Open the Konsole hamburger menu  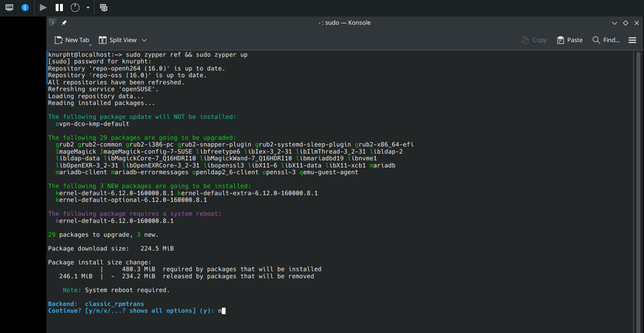pyautogui.click(x=632, y=40)
